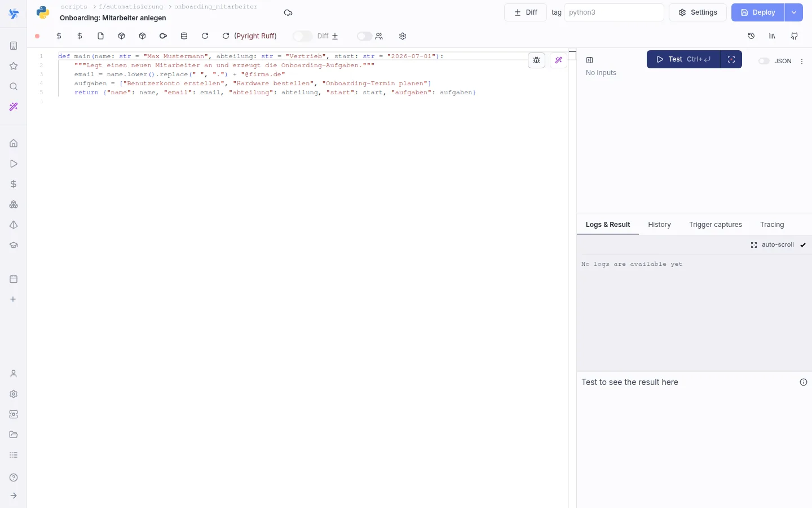Open the three-dot menu beside JSON
Screen dimensions: 812x508
(x=802, y=61)
